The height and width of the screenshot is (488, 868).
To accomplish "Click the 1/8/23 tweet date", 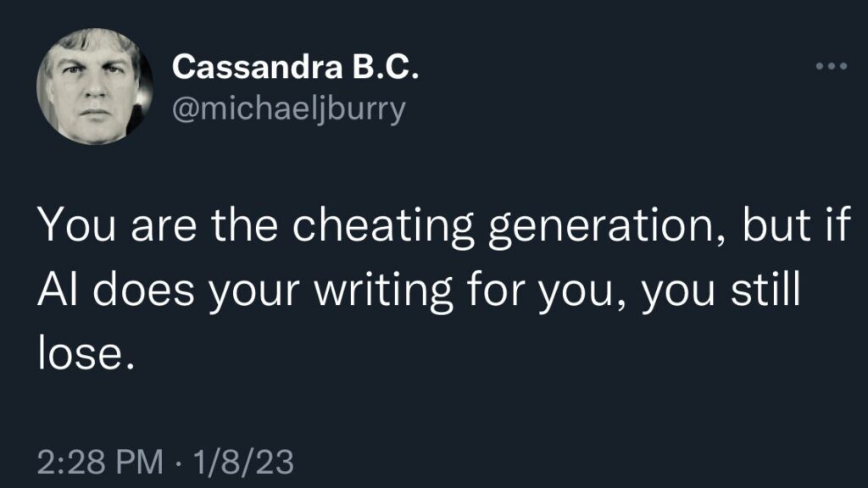I will point(243,462).
